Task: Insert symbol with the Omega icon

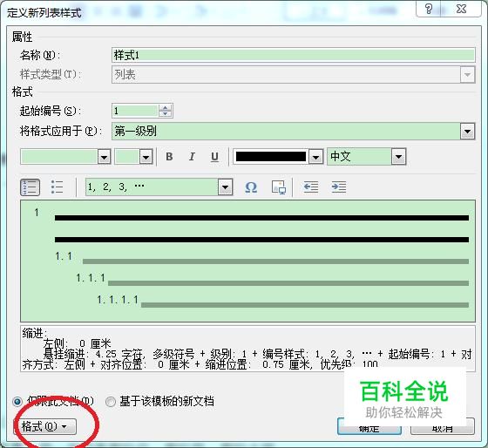Action: (x=251, y=187)
